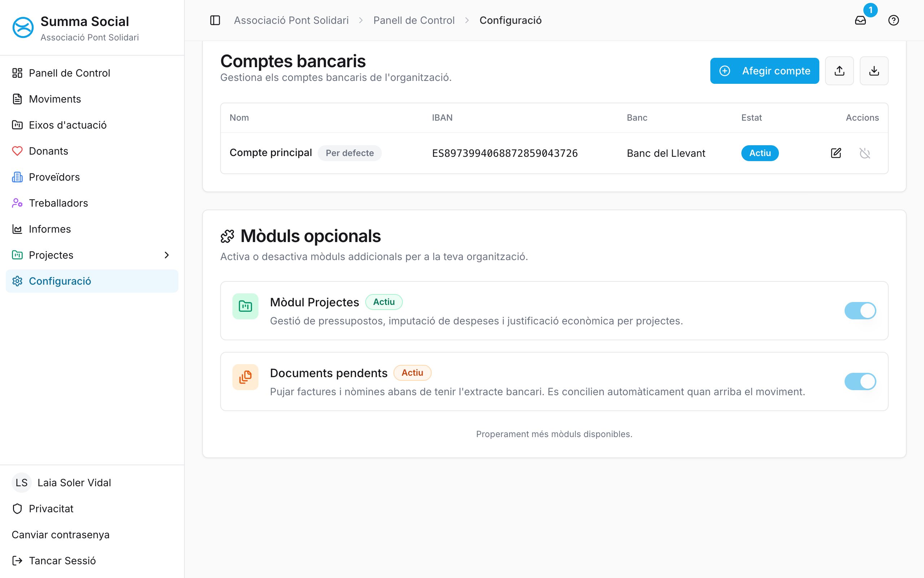Click the download bank accounts icon button

pos(874,71)
